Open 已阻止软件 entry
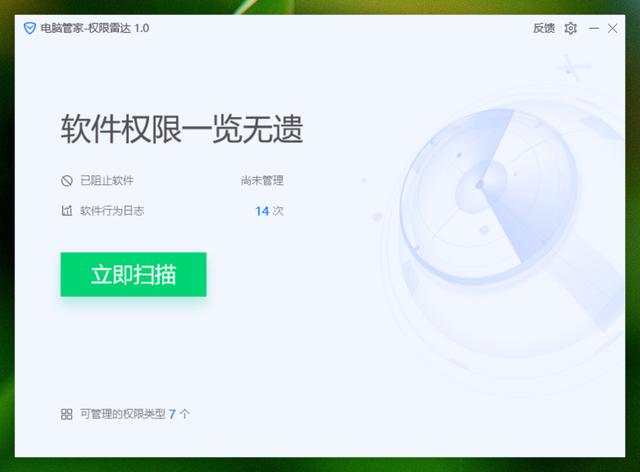The width and height of the screenshot is (640, 472). point(107,180)
